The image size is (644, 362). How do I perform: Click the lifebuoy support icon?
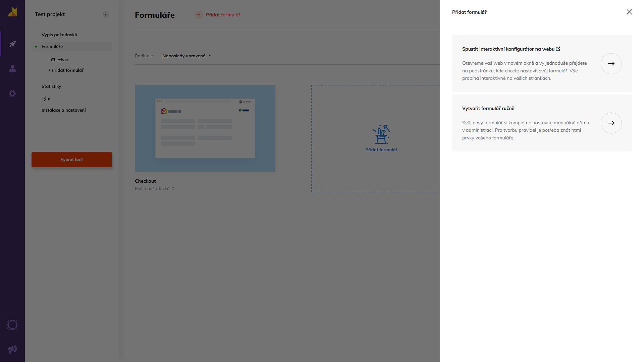(x=12, y=325)
